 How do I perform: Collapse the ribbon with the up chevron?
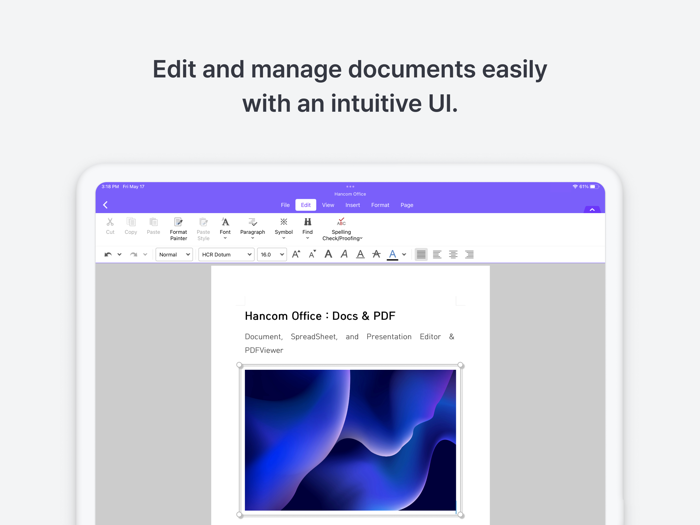(x=592, y=209)
